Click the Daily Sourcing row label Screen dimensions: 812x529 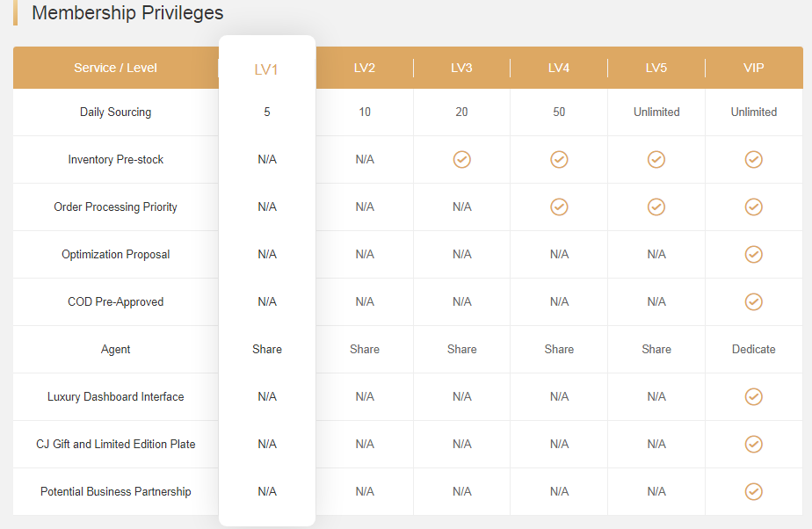[x=115, y=112]
